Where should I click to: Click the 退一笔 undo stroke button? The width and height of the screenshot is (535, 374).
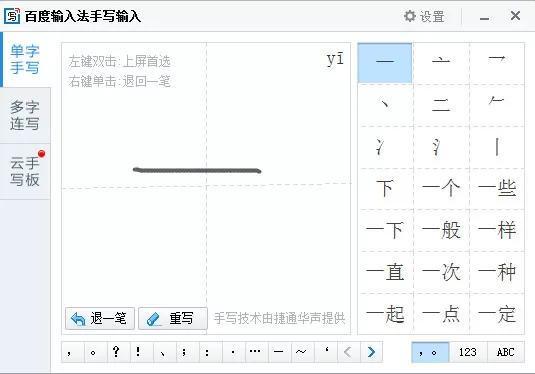(100, 318)
